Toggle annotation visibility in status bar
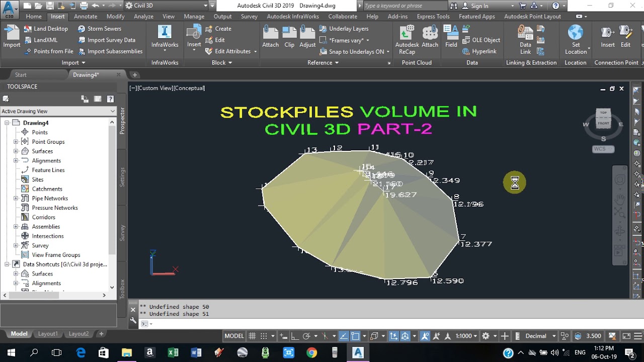The width and height of the screenshot is (644, 362). coord(425,336)
